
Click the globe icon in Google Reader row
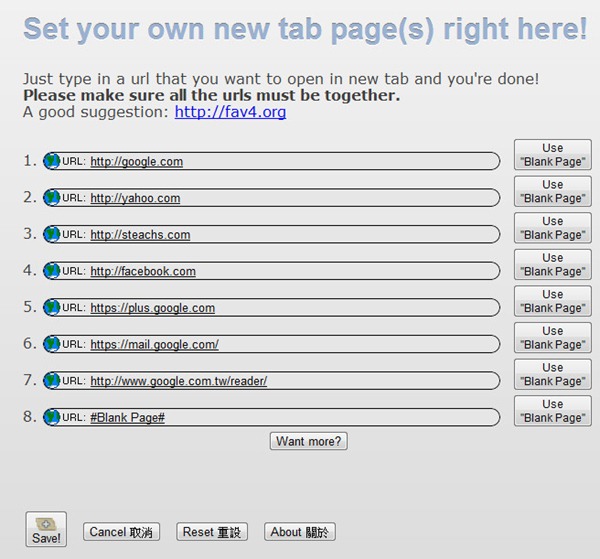click(52, 380)
